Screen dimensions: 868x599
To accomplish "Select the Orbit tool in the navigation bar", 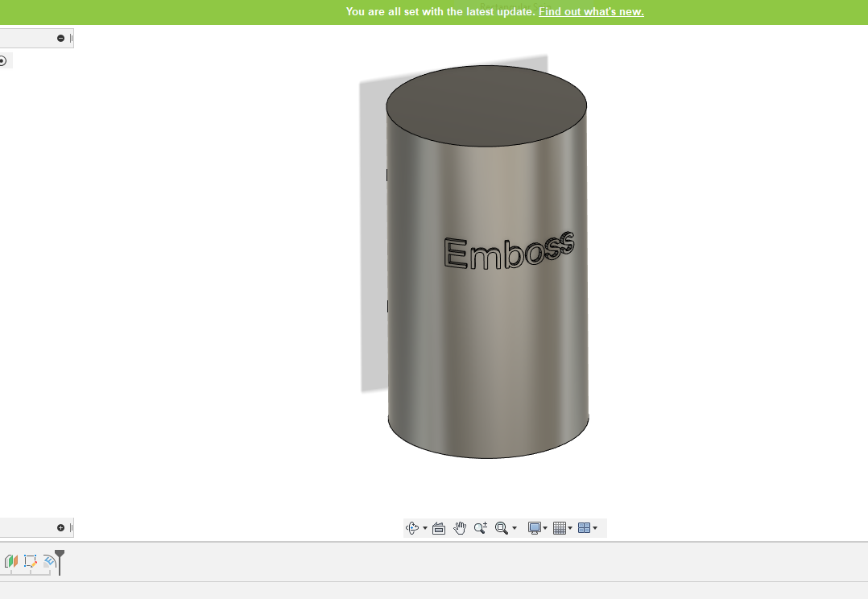I will click(411, 527).
